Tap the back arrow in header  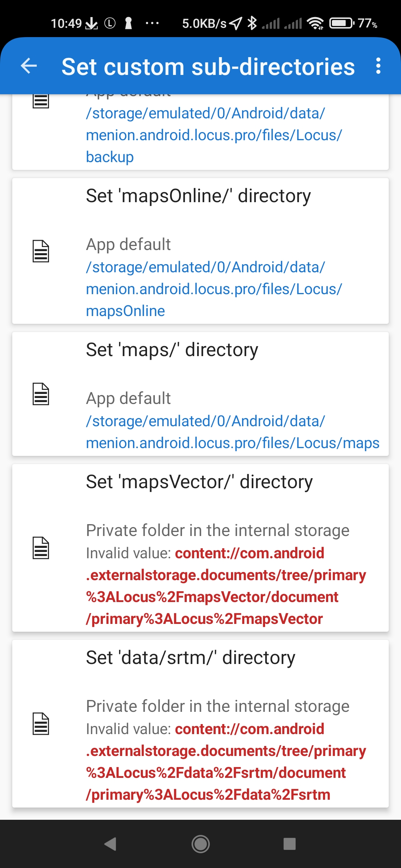pos(29,66)
